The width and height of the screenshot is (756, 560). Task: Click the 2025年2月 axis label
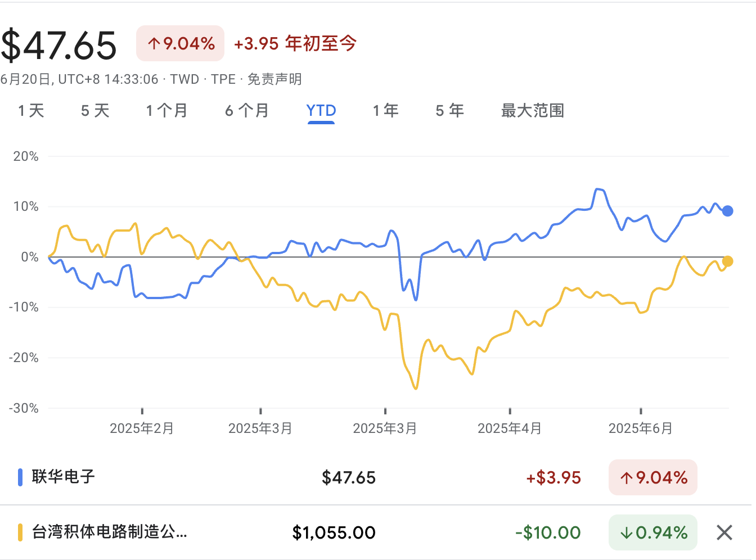(142, 428)
